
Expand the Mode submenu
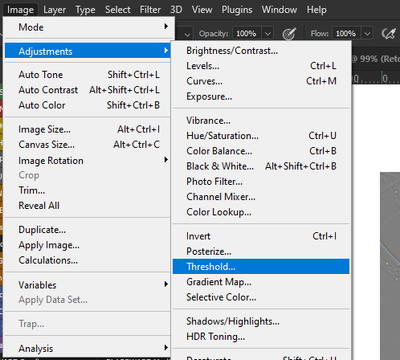(x=88, y=27)
